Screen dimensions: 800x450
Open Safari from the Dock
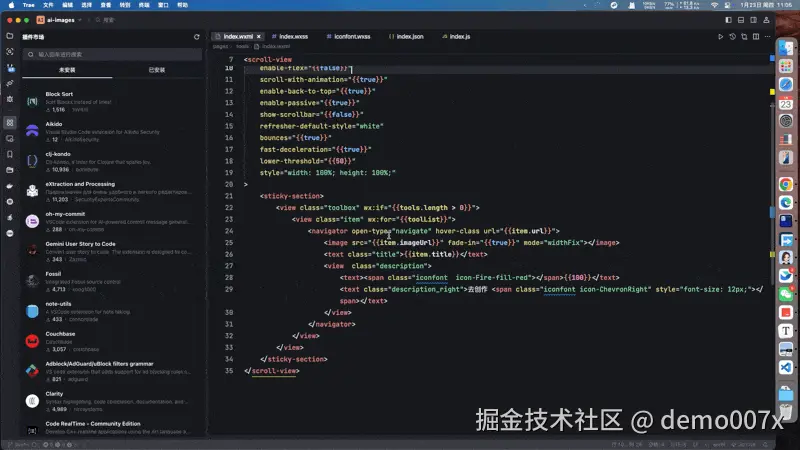[x=786, y=85]
